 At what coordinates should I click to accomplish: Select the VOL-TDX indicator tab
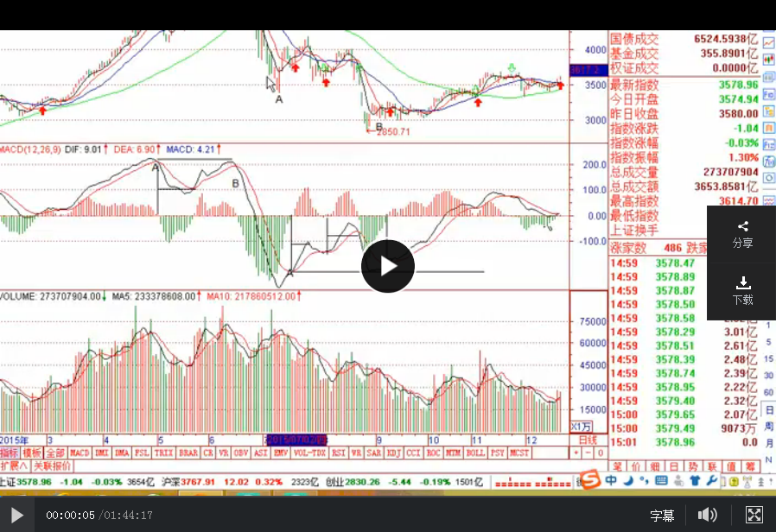tap(310, 453)
